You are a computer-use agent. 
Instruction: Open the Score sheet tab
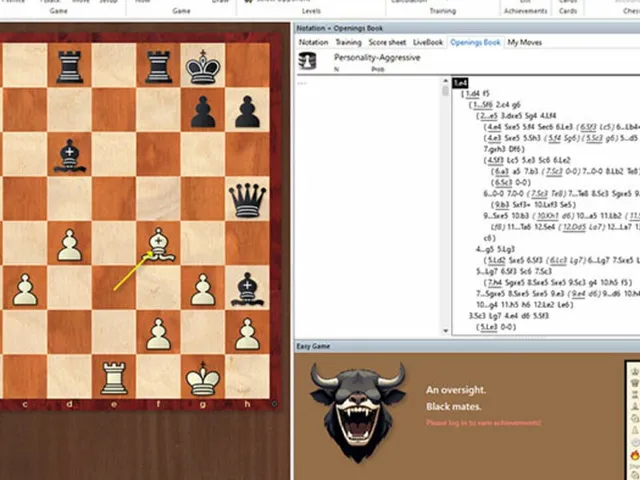coord(387,42)
